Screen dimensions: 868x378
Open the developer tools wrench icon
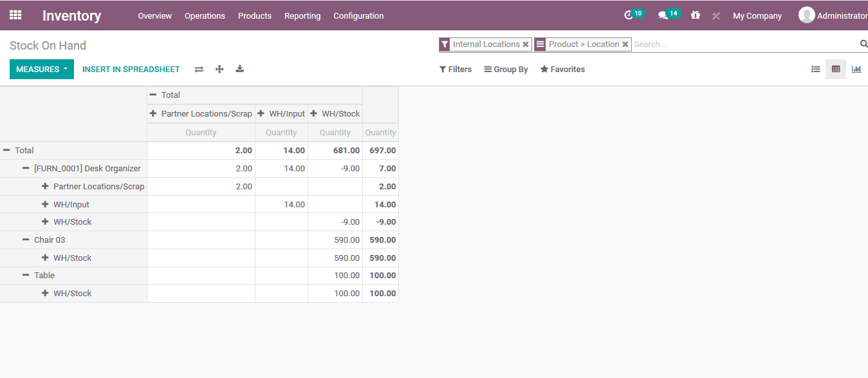coord(716,15)
